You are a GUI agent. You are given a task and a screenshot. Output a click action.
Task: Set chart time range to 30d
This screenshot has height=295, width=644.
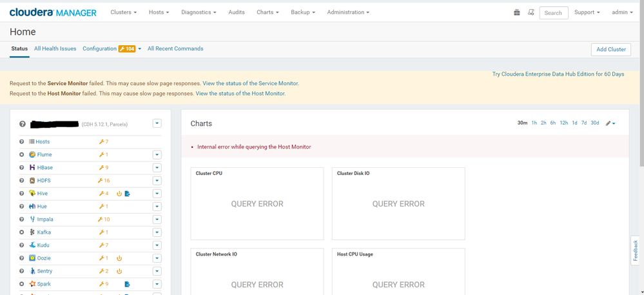[595, 123]
